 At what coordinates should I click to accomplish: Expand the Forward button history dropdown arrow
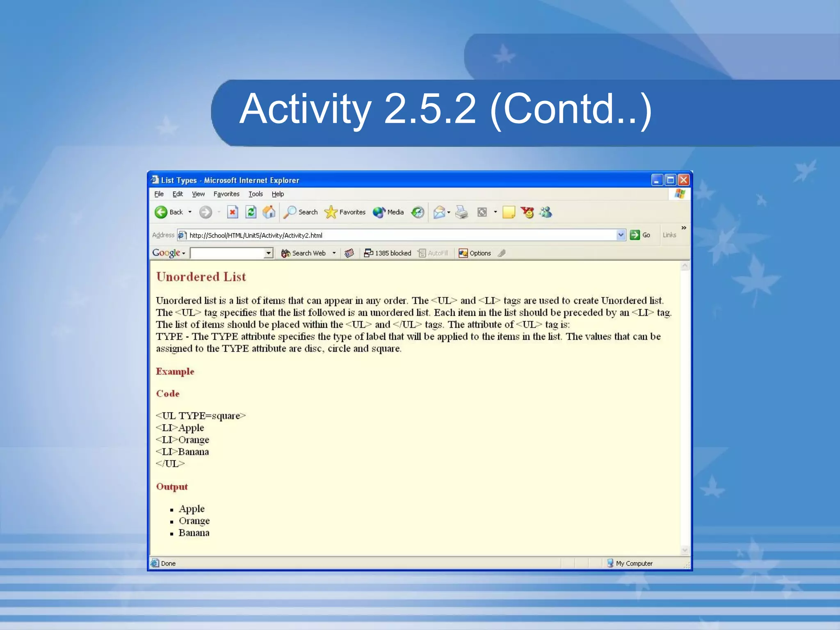(219, 212)
